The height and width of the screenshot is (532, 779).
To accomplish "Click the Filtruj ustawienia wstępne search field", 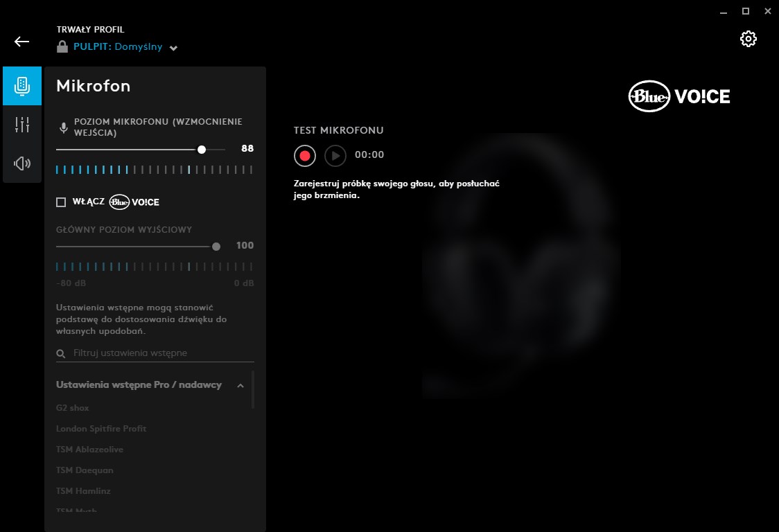I will 159,353.
